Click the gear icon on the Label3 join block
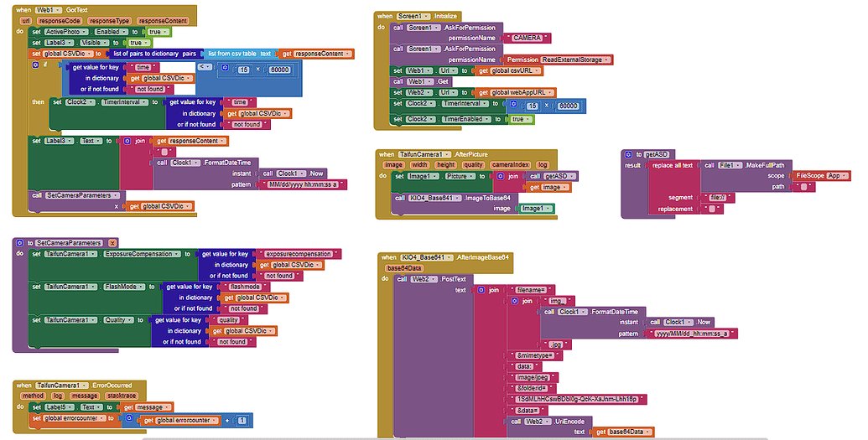The image size is (868, 440). 128,141
